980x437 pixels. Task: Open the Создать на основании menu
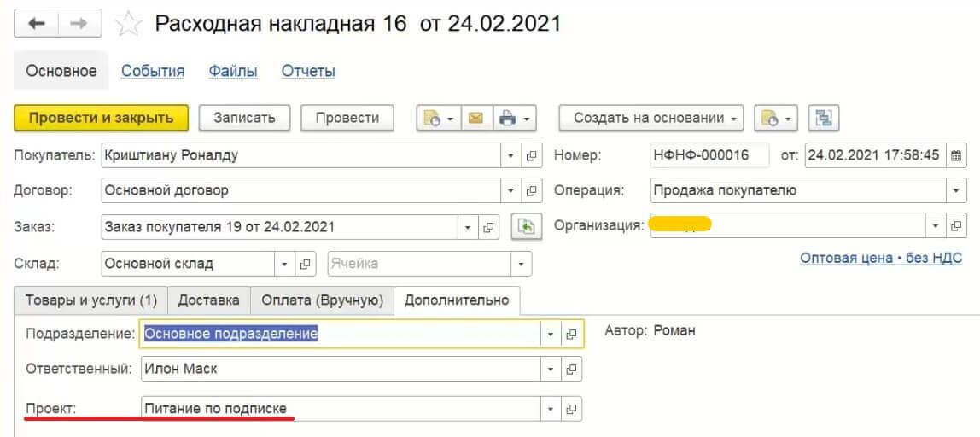click(651, 118)
